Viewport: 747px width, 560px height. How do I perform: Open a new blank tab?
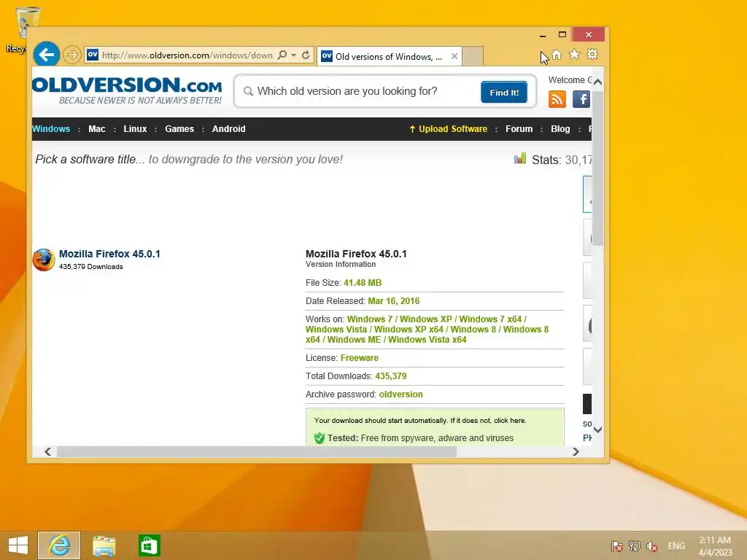473,56
